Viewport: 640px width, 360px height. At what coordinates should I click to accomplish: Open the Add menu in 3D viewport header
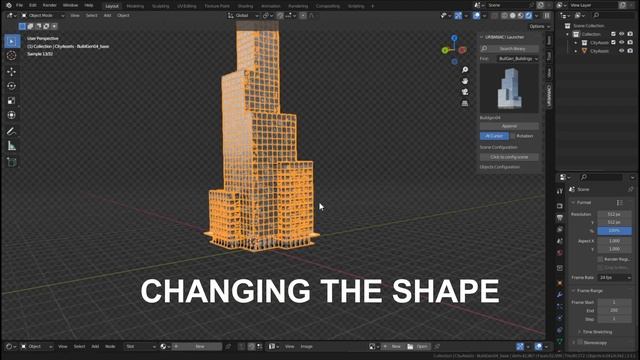tap(107, 16)
